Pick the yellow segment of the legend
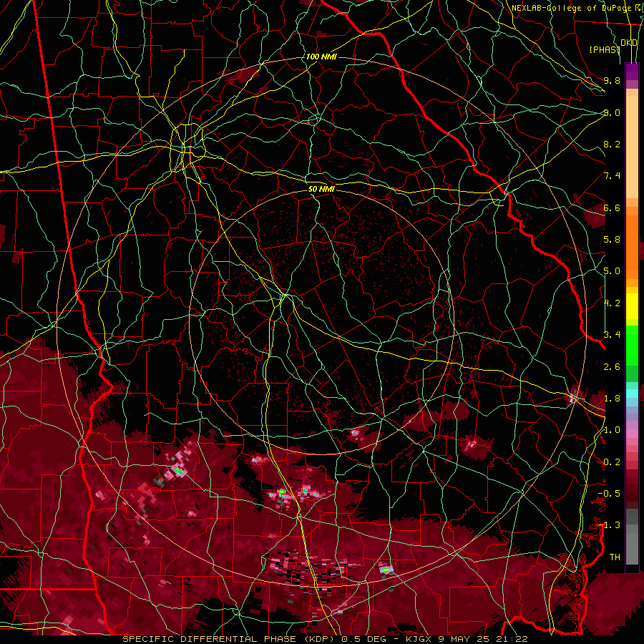Viewport: 644px width, 644px height. click(x=632, y=306)
